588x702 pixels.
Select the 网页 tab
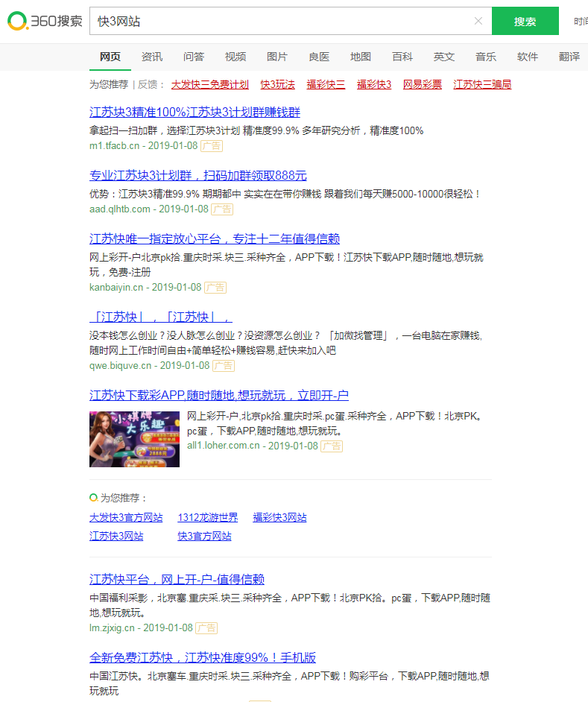(110, 57)
